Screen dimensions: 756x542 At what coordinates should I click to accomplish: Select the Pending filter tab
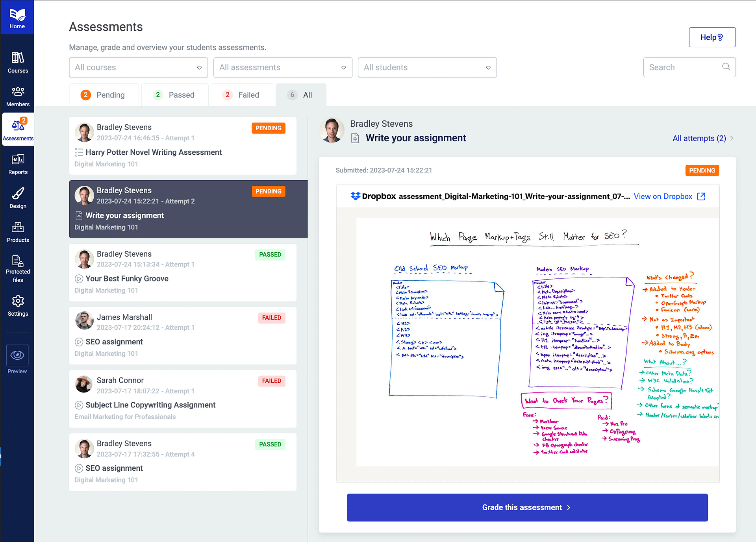click(x=104, y=94)
